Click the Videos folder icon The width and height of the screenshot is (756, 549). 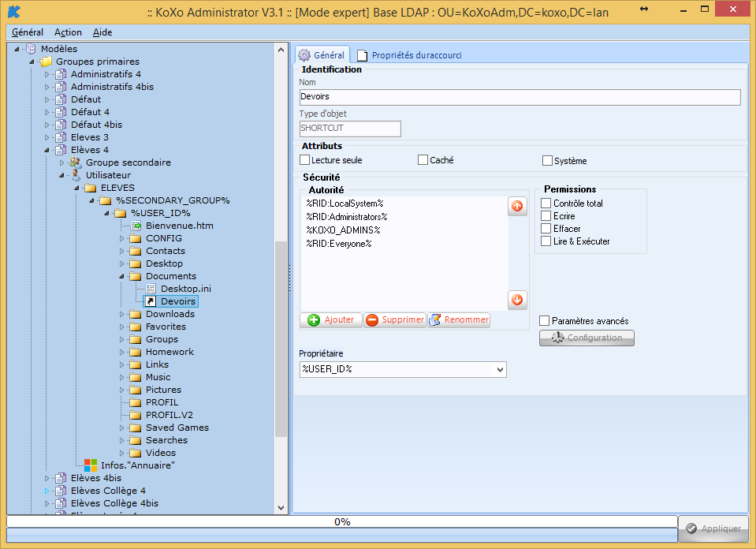point(136,453)
